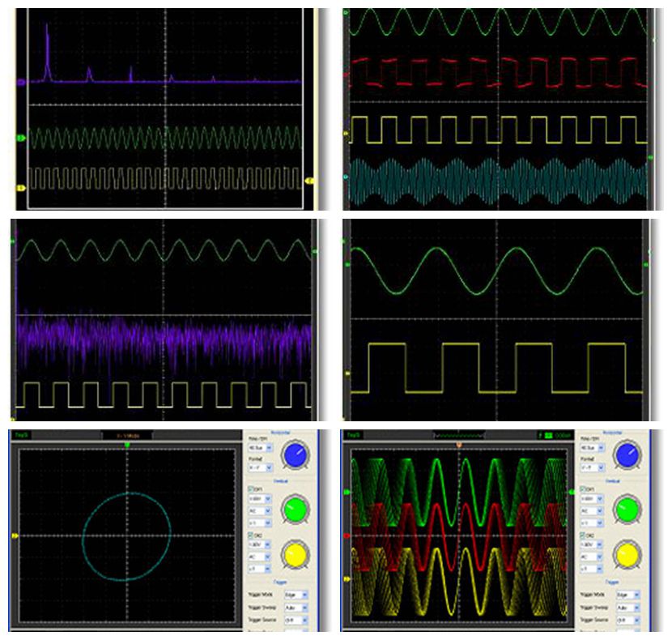Screen dimensions: 672x640
Task: Click the red channel marker beside the three sine waves
Action: tap(347, 535)
